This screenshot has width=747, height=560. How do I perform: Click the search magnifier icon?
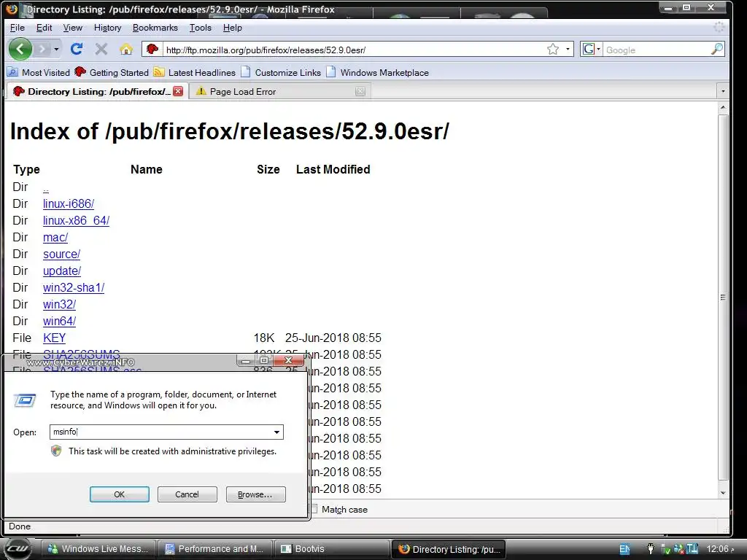pyautogui.click(x=717, y=49)
